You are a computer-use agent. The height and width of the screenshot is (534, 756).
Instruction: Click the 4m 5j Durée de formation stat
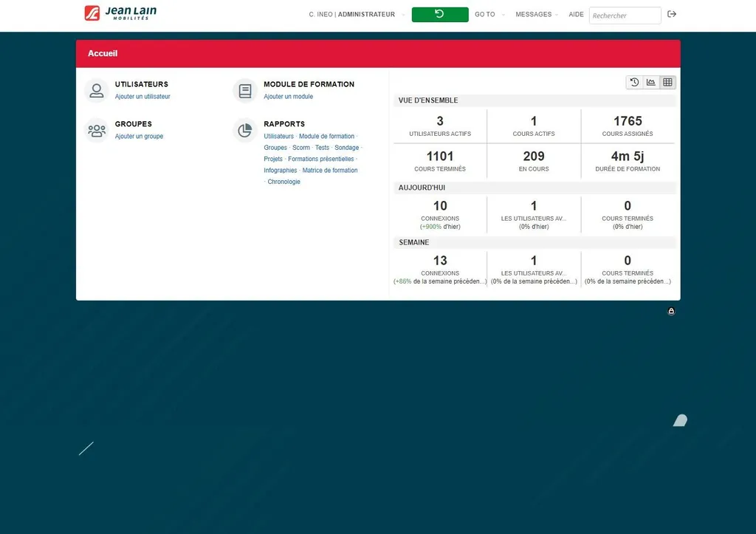[x=628, y=161]
